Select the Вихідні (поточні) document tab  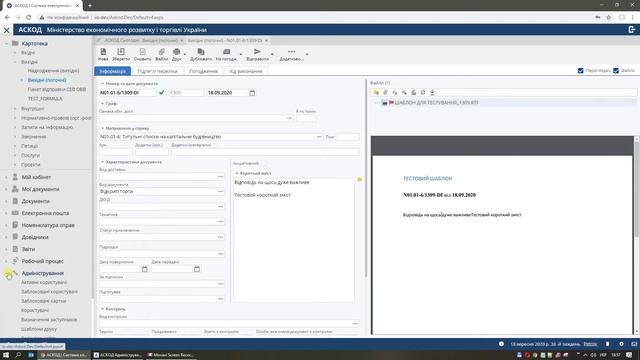click(160, 40)
